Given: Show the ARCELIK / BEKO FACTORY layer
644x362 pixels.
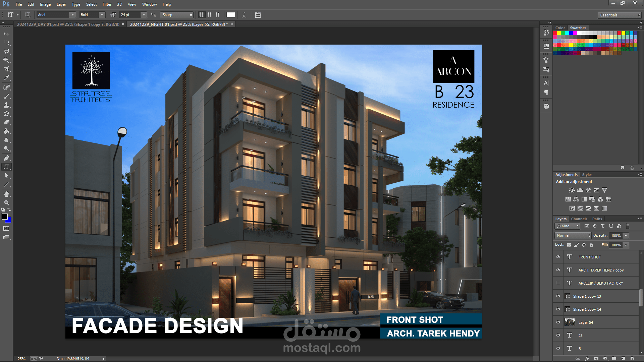Looking at the screenshot, I should (558, 283).
